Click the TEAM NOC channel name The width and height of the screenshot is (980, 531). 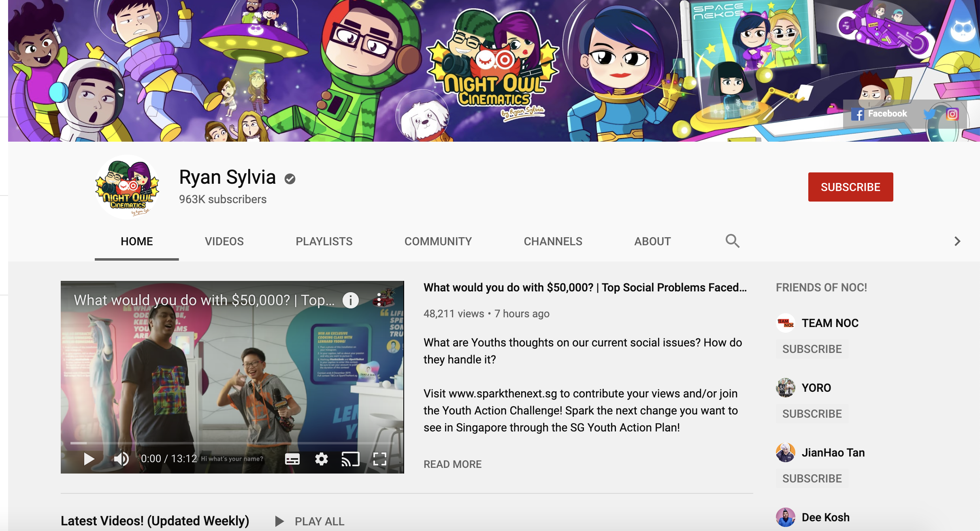coord(830,323)
